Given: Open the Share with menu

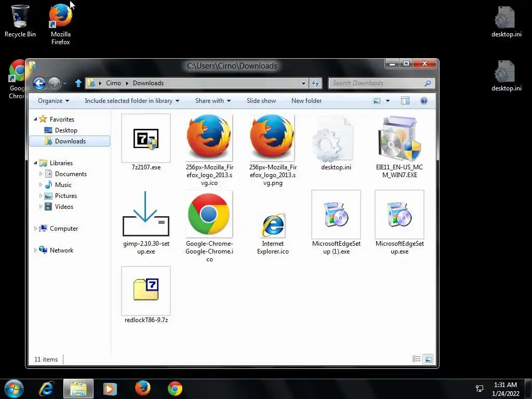Looking at the screenshot, I should pyautogui.click(x=212, y=101).
